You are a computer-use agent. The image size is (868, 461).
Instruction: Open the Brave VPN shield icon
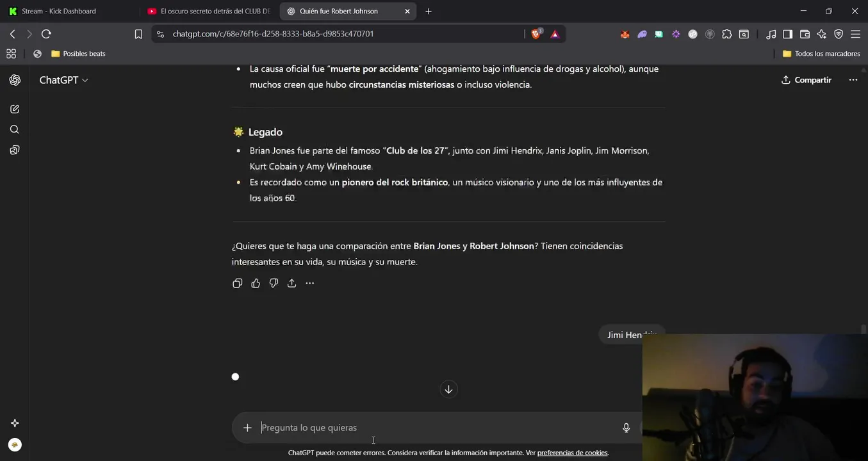(x=839, y=35)
